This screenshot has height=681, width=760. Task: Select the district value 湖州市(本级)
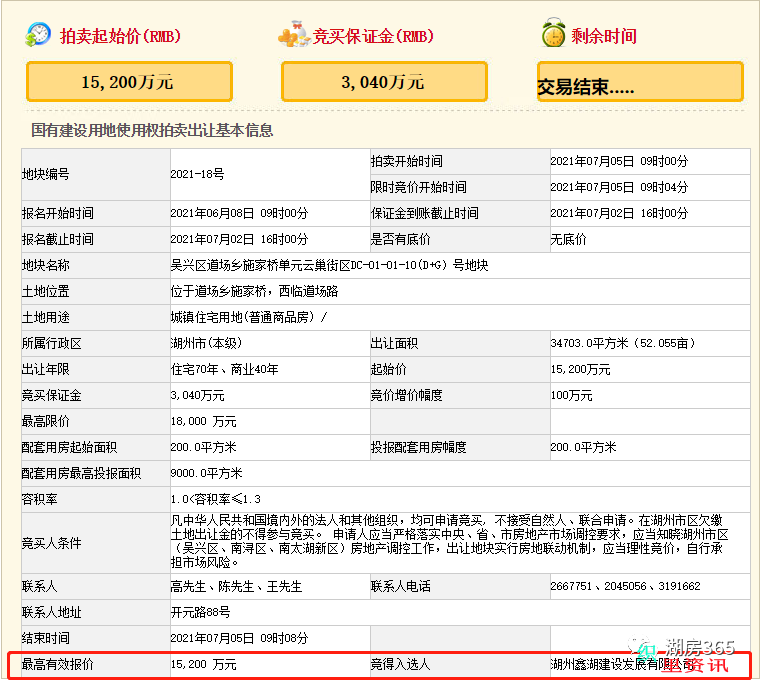[x=206, y=343]
